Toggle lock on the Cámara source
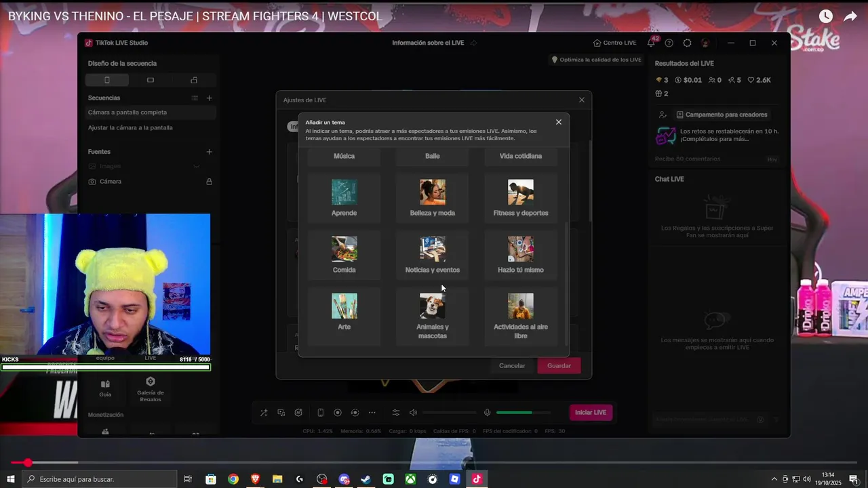 (x=209, y=182)
